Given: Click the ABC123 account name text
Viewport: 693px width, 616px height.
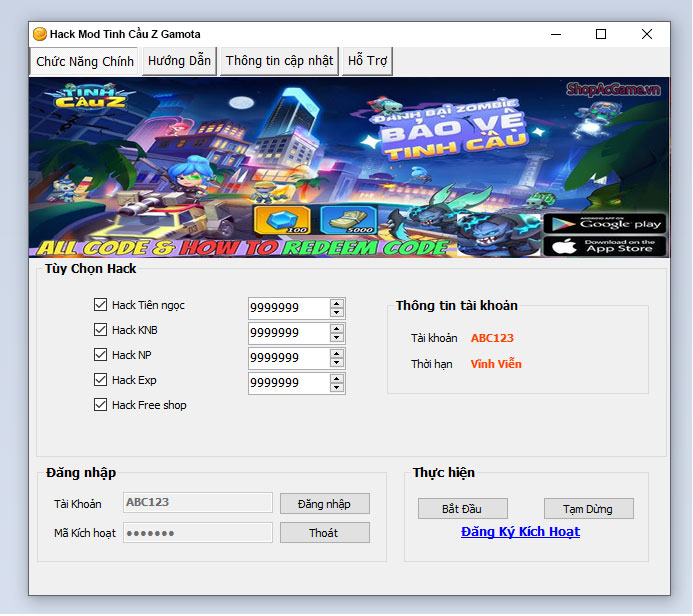Looking at the screenshot, I should [492, 338].
